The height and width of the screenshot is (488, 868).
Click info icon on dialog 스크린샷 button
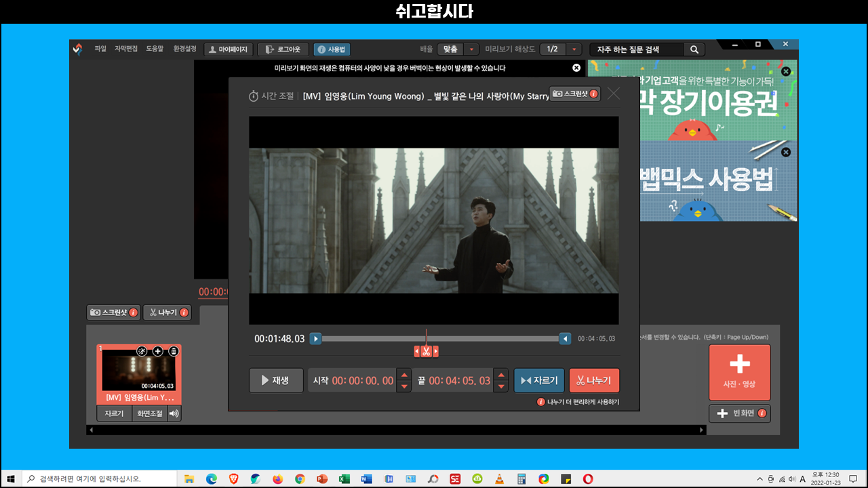[593, 94]
